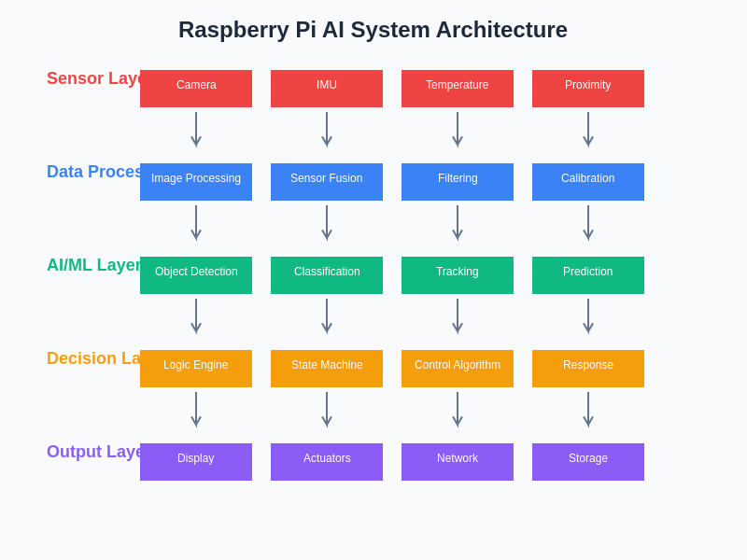Screen dimensions: 747x560
Task: Select the Classification box
Action: (327, 275)
